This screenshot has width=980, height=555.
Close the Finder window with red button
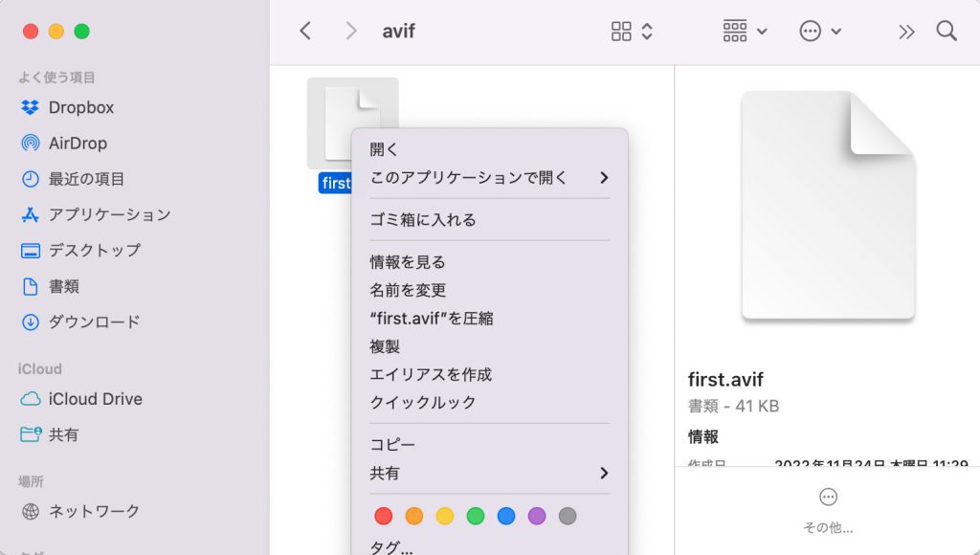click(31, 31)
